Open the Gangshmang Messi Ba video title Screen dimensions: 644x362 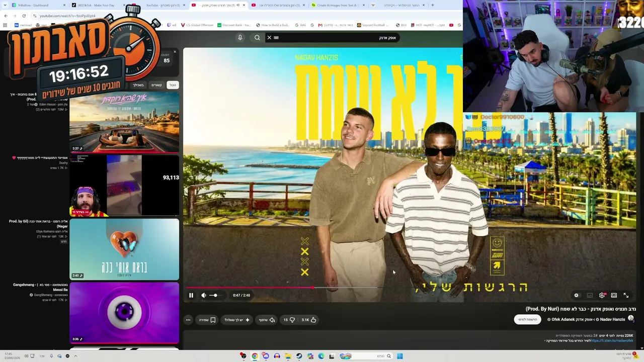40,287
